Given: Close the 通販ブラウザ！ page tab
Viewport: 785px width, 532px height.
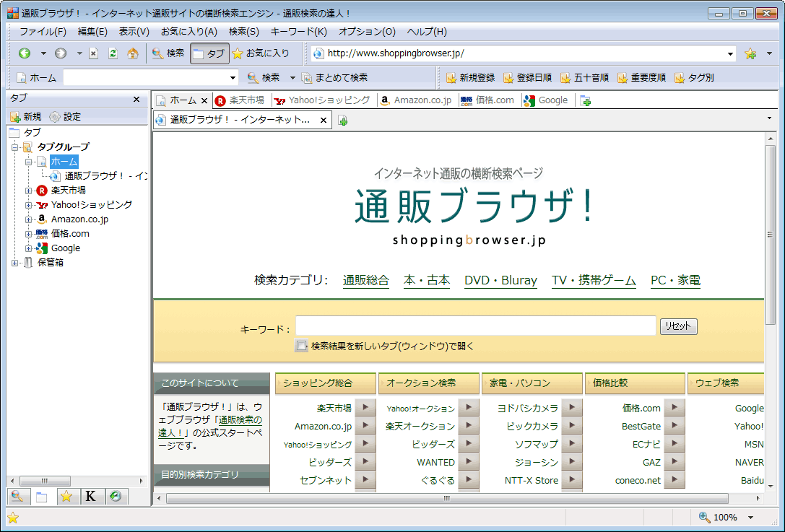Looking at the screenshot, I should pos(324,120).
